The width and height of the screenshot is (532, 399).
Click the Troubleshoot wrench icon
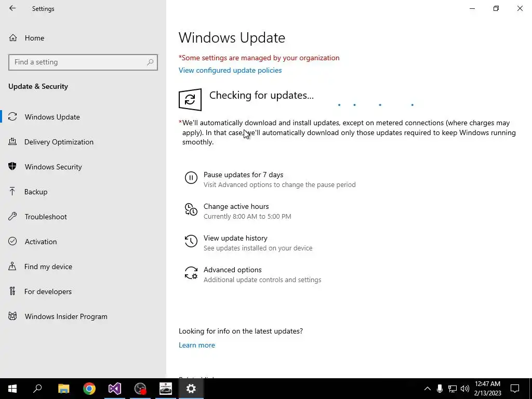12,216
